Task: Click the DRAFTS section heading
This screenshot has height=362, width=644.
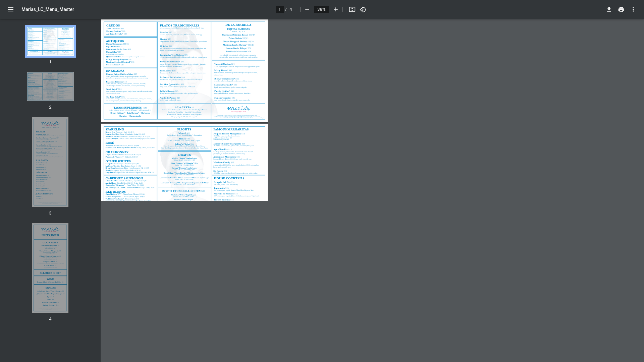Action: click(x=184, y=155)
